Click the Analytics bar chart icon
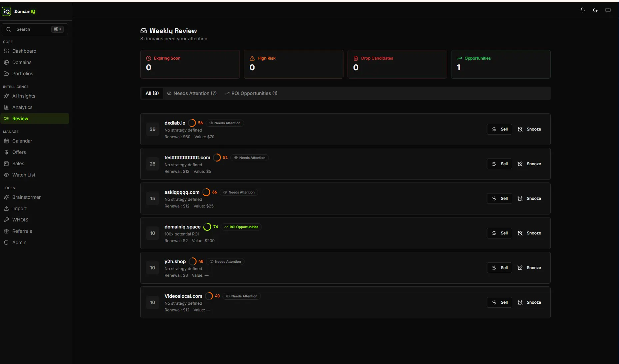 (x=6, y=107)
